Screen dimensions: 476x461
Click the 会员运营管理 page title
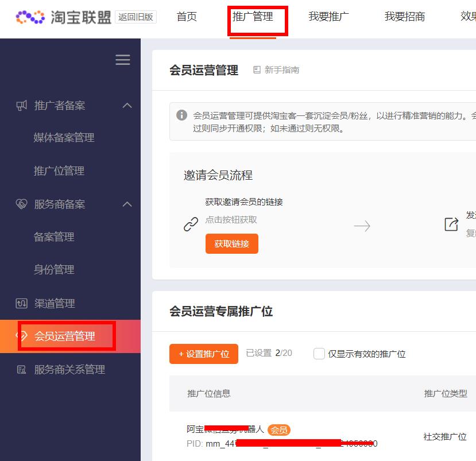(204, 70)
